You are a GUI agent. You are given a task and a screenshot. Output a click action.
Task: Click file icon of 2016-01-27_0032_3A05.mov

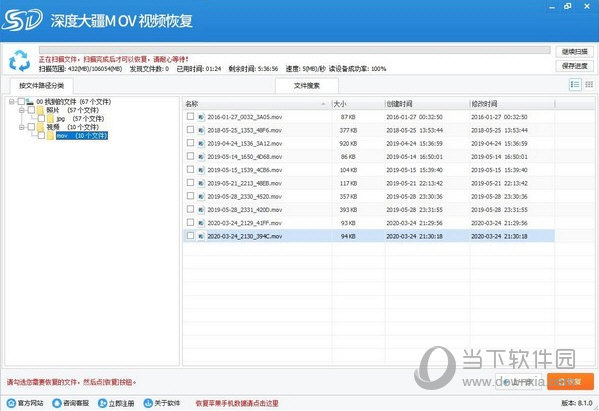[x=201, y=117]
